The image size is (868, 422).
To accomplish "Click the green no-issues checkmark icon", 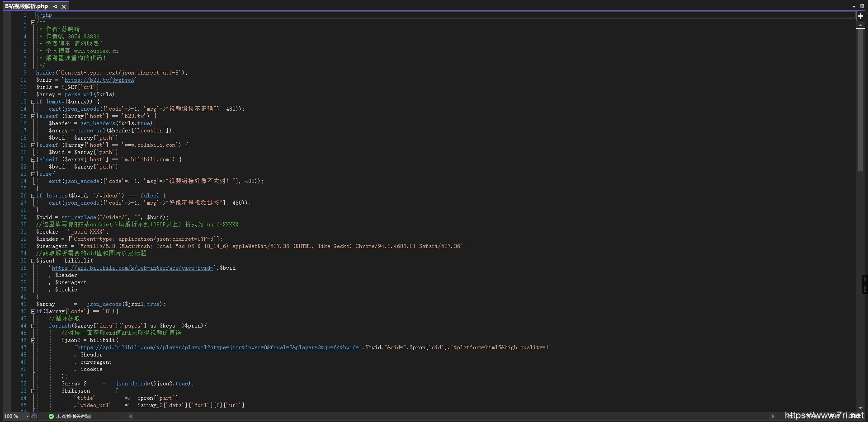I will click(x=51, y=416).
